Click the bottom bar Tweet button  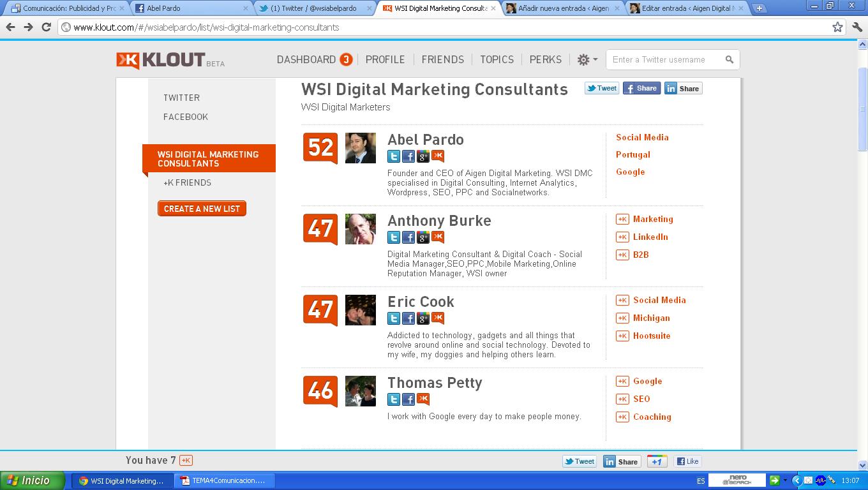click(580, 461)
